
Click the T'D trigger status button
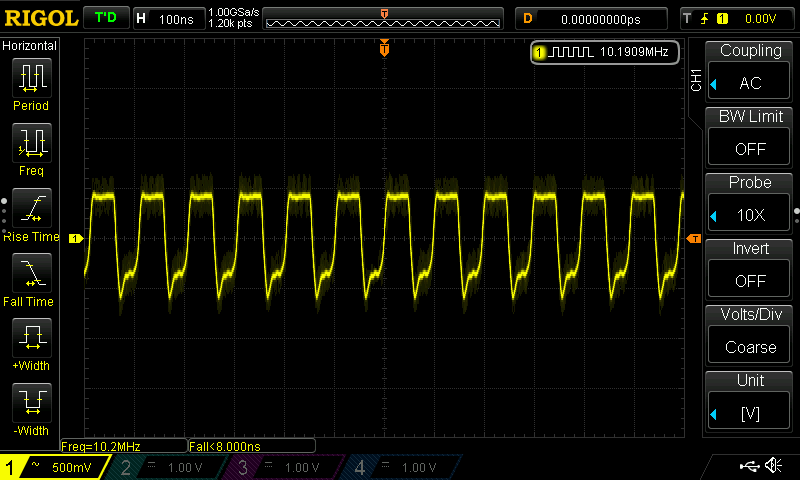105,18
